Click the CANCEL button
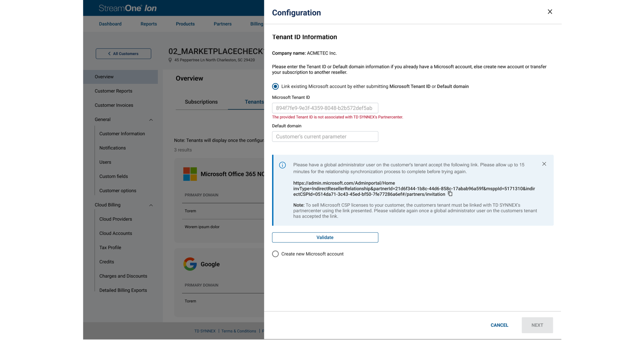 [499, 325]
